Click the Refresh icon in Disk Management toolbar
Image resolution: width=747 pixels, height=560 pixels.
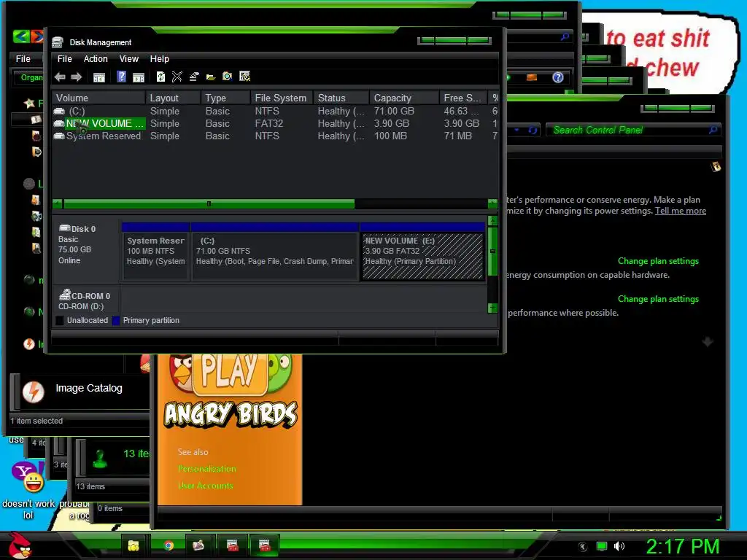(160, 76)
